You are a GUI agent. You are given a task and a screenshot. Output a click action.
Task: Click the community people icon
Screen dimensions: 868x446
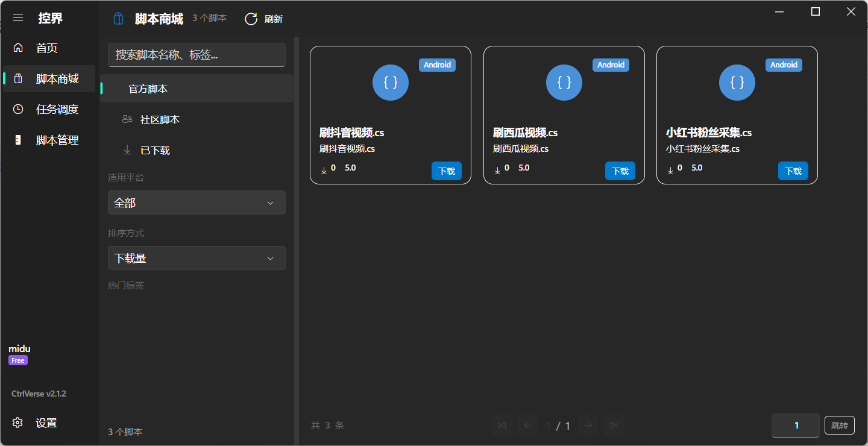(127, 119)
